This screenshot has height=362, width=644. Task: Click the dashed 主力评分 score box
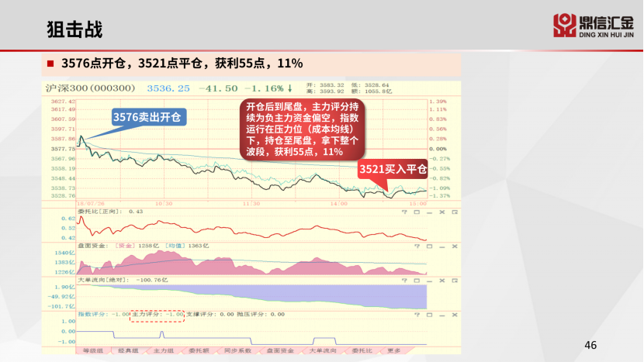coord(158,314)
